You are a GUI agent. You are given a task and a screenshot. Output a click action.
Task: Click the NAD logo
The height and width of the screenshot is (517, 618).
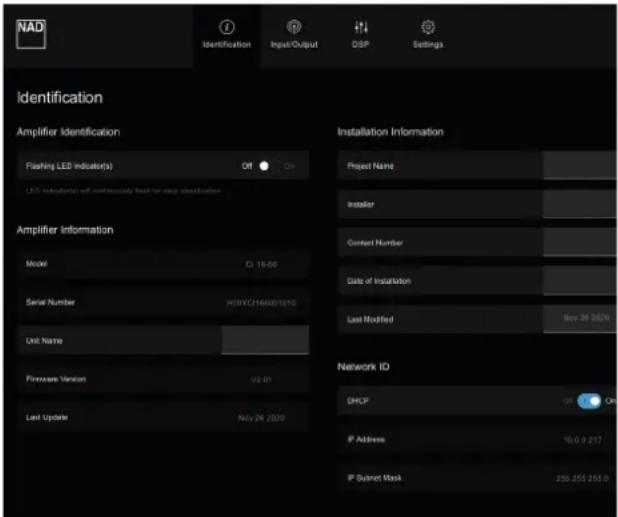point(31,34)
